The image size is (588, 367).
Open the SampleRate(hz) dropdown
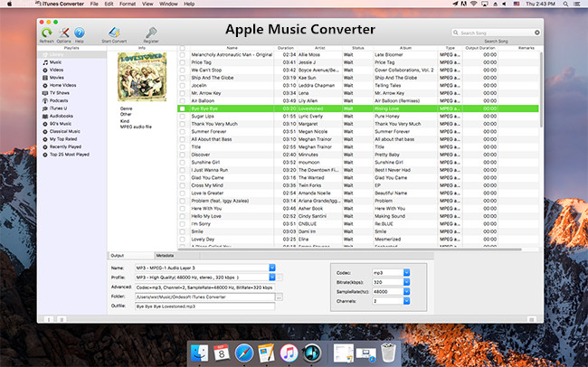coord(406,291)
